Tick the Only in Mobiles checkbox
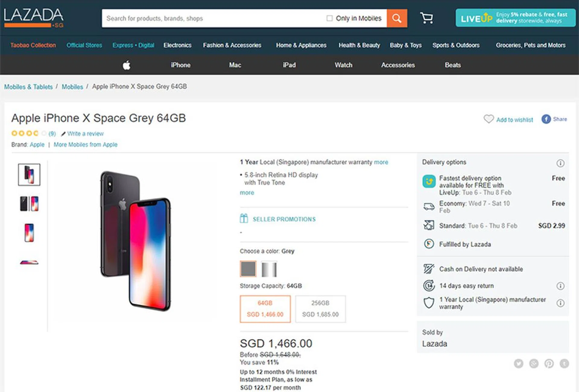 click(330, 18)
